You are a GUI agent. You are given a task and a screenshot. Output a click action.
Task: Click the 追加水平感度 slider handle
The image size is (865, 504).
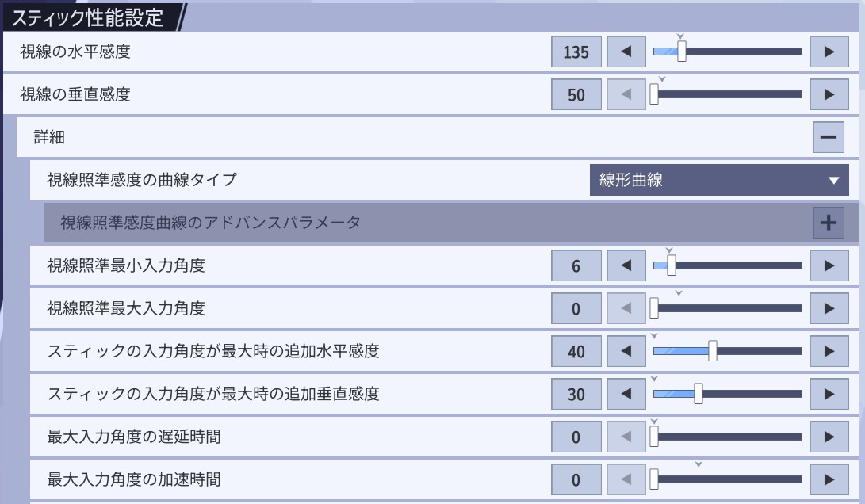pyautogui.click(x=713, y=351)
